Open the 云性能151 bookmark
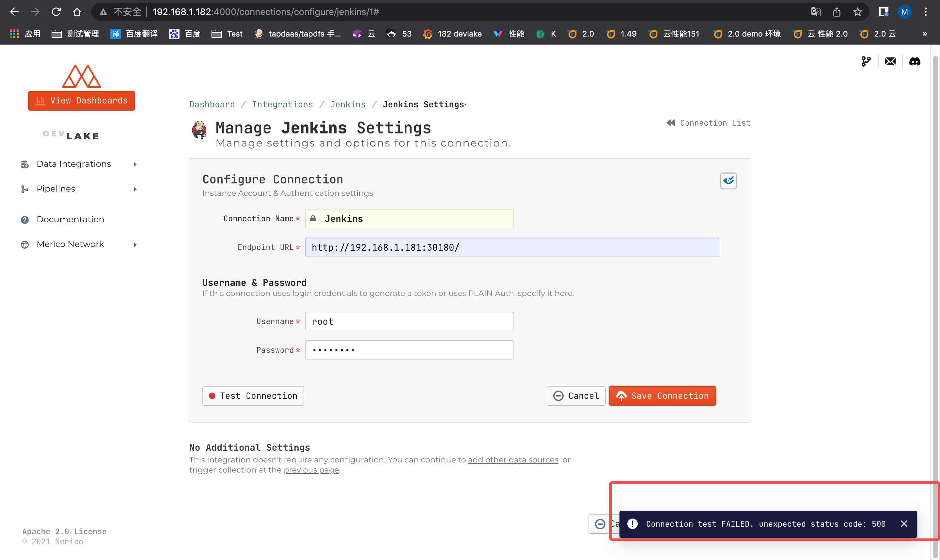 click(x=674, y=34)
